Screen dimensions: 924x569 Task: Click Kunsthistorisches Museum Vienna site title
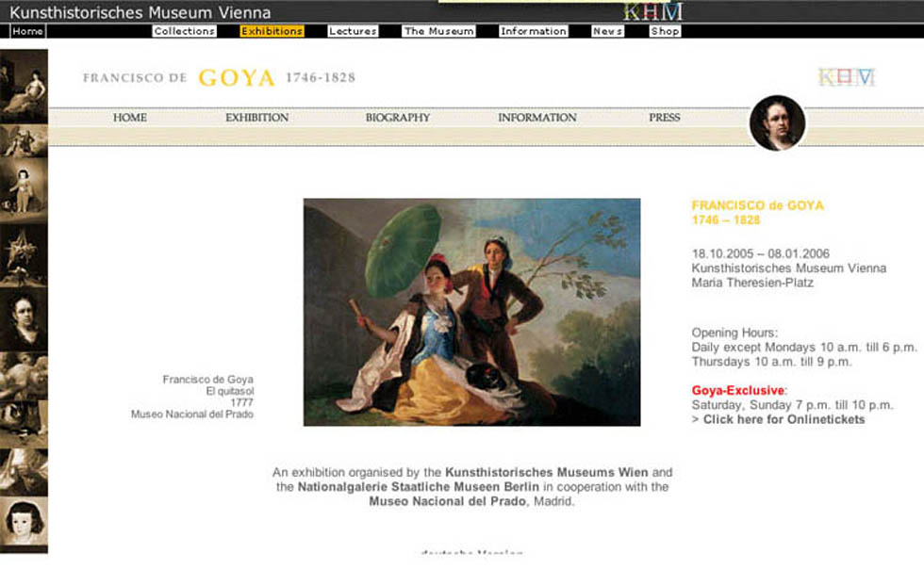(140, 12)
